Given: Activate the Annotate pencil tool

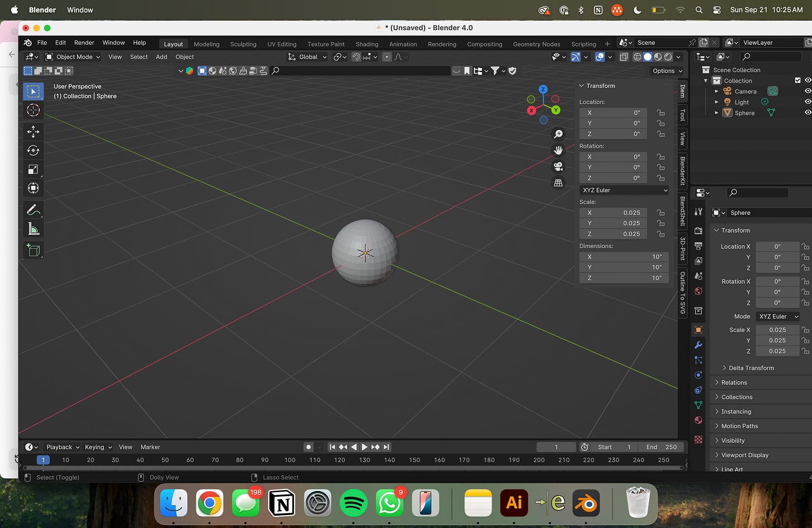Looking at the screenshot, I should click(33, 210).
